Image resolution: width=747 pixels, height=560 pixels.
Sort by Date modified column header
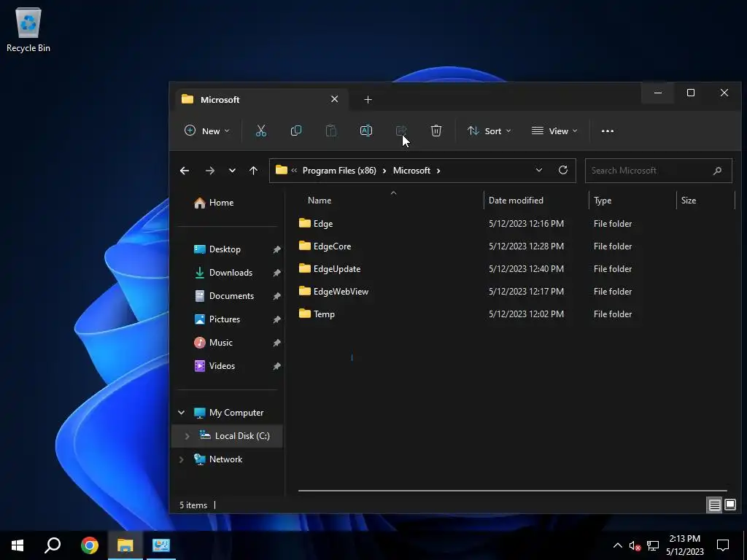[536, 201]
